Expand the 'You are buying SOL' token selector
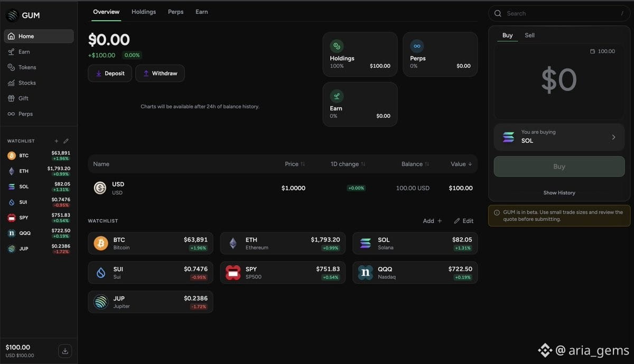Screen dimensions: 634x364 559,137
